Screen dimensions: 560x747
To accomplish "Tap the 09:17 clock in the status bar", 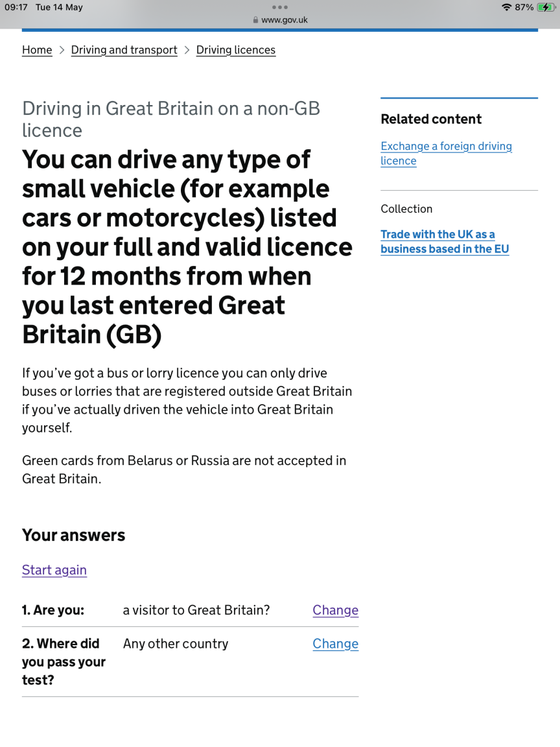I will tap(16, 7).
